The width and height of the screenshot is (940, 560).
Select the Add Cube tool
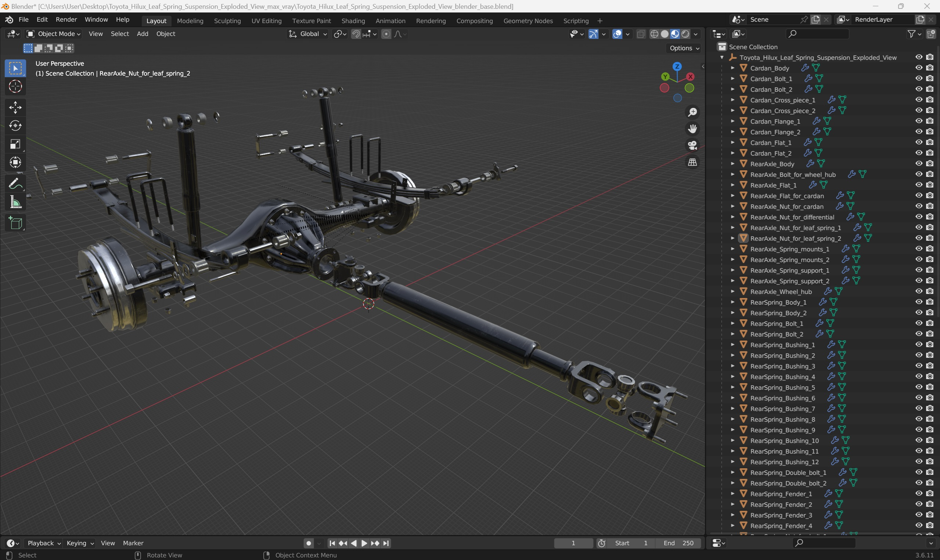point(15,223)
